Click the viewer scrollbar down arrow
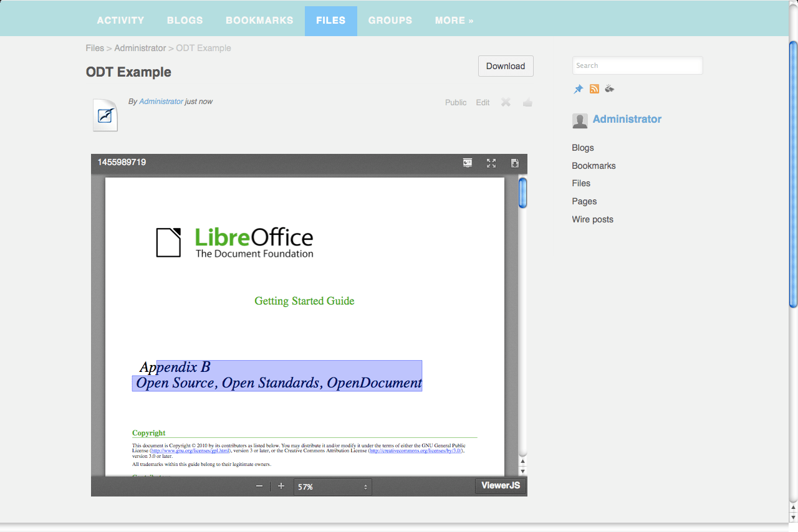The image size is (798, 532). (x=523, y=471)
